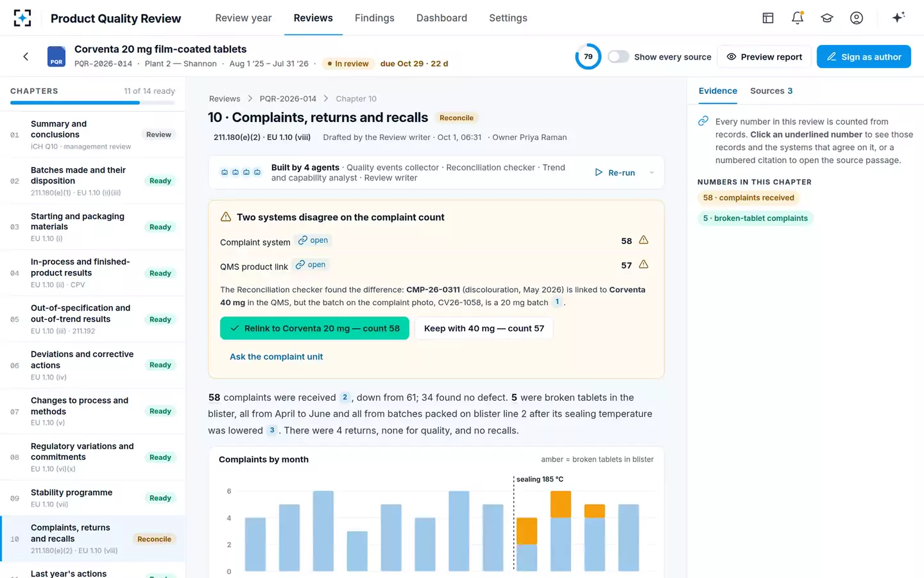Open the Dashboard tab
924x578 pixels.
(441, 18)
